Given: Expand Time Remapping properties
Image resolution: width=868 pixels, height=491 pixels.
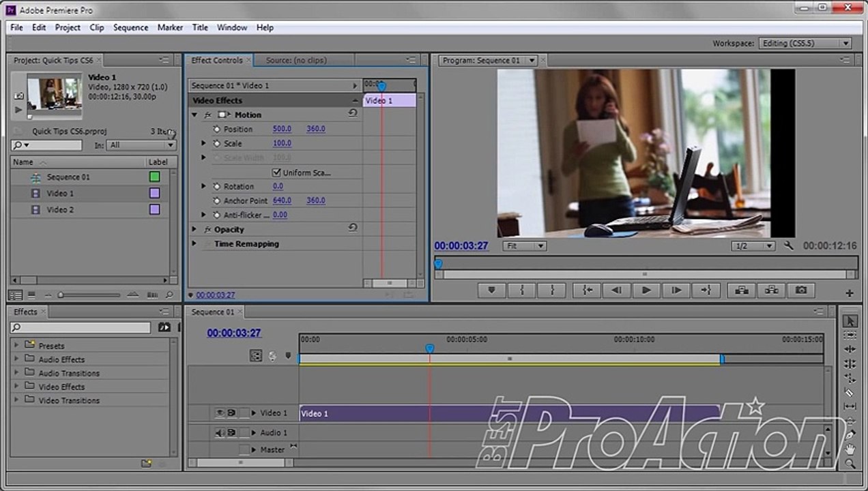Looking at the screenshot, I should pyautogui.click(x=194, y=244).
